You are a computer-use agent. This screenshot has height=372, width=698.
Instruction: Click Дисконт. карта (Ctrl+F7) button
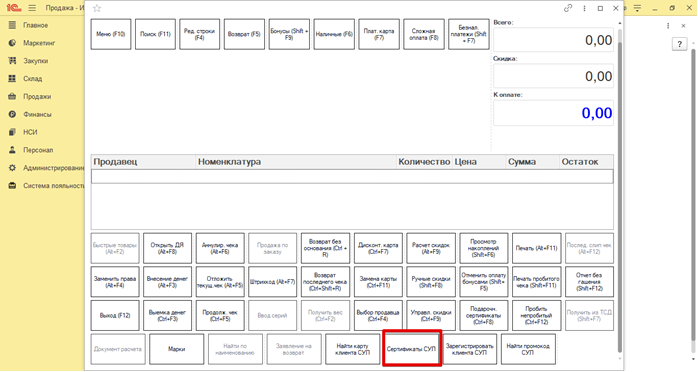pos(378,248)
